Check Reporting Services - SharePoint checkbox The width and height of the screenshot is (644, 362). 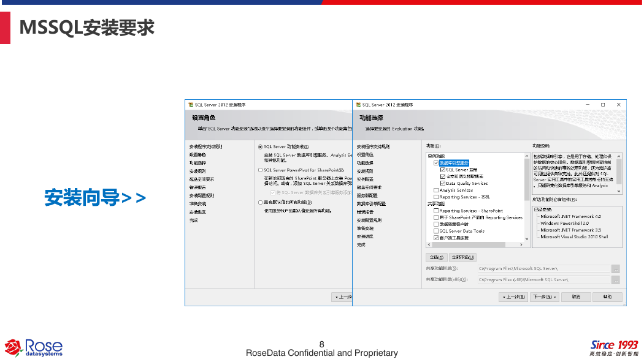[x=436, y=211]
